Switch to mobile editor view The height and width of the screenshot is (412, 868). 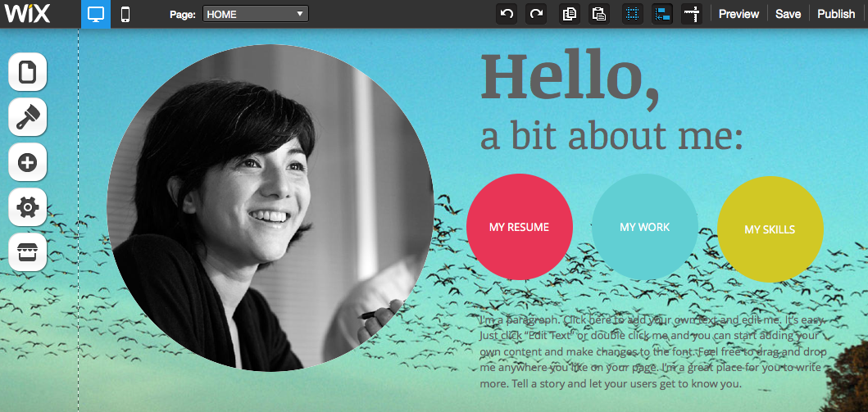(125, 14)
